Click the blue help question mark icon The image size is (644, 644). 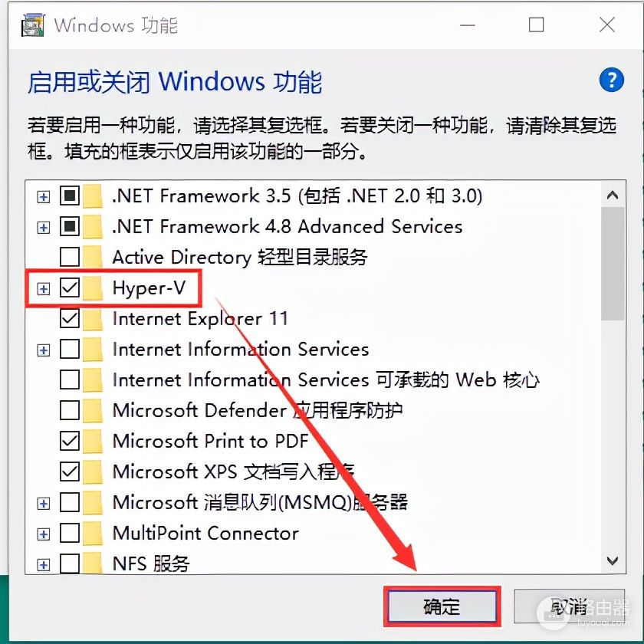[611, 80]
